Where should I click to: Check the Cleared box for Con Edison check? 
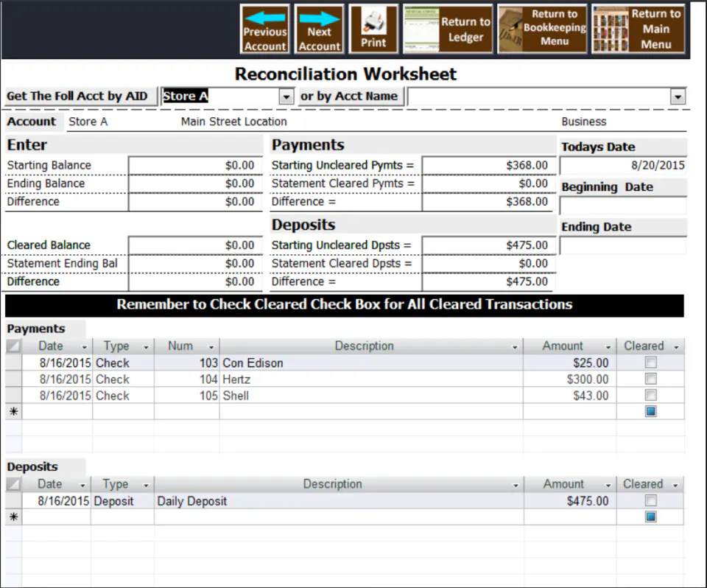[x=650, y=362]
